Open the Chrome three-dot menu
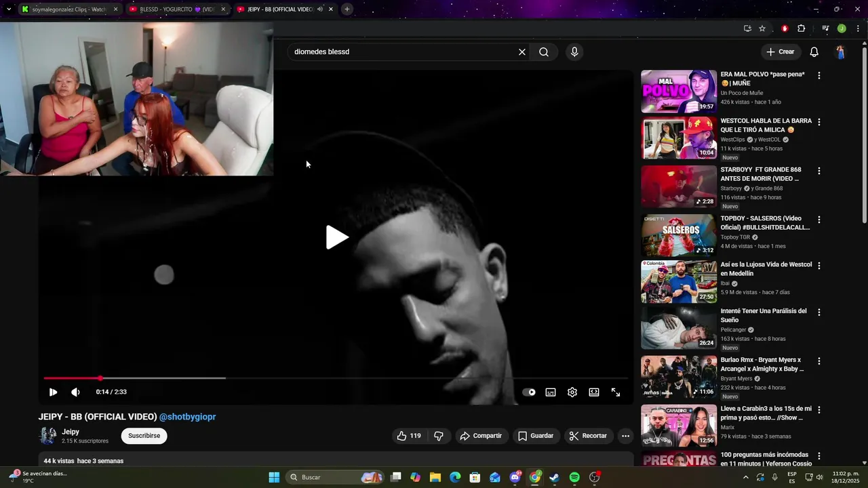The height and width of the screenshot is (488, 868). [x=859, y=28]
